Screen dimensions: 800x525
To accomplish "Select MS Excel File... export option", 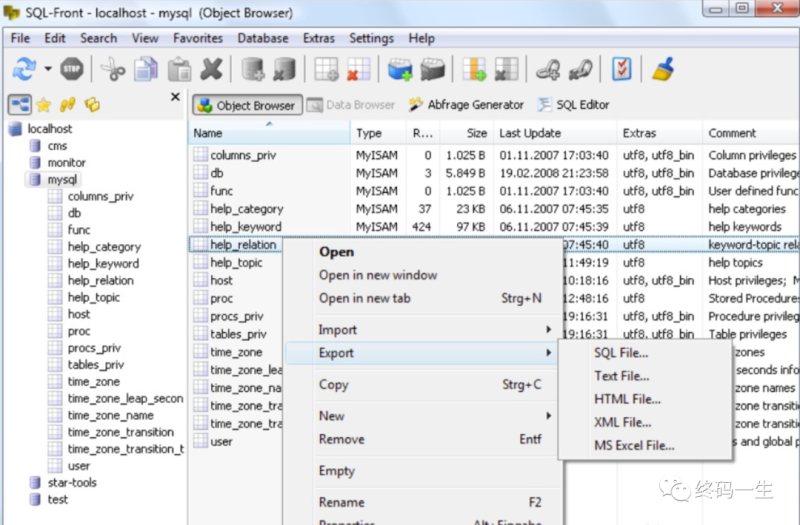I will click(634, 446).
